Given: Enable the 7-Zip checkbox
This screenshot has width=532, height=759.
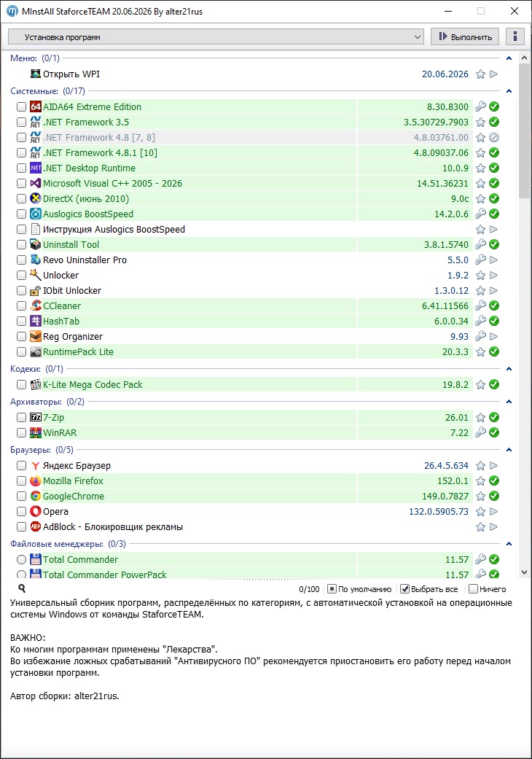Looking at the screenshot, I should [x=21, y=417].
